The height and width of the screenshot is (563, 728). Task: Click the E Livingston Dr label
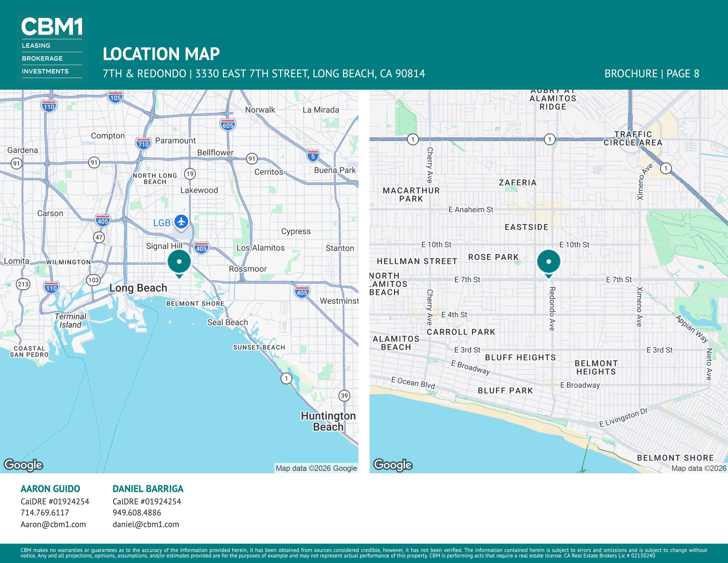click(x=623, y=417)
